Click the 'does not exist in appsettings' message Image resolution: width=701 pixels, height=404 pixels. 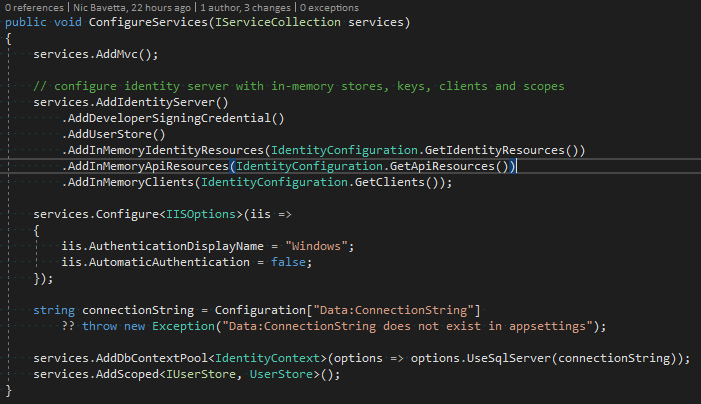coord(484,326)
